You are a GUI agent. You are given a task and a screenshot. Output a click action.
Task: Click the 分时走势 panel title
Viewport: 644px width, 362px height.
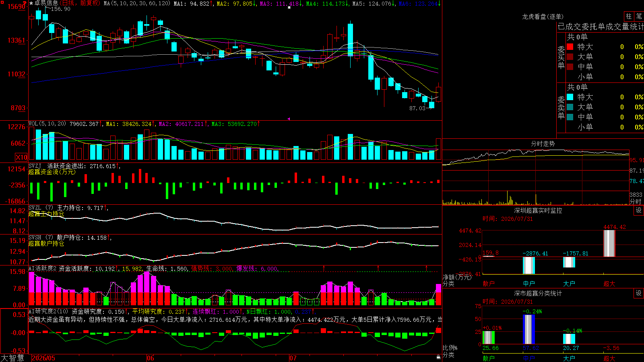[543, 144]
